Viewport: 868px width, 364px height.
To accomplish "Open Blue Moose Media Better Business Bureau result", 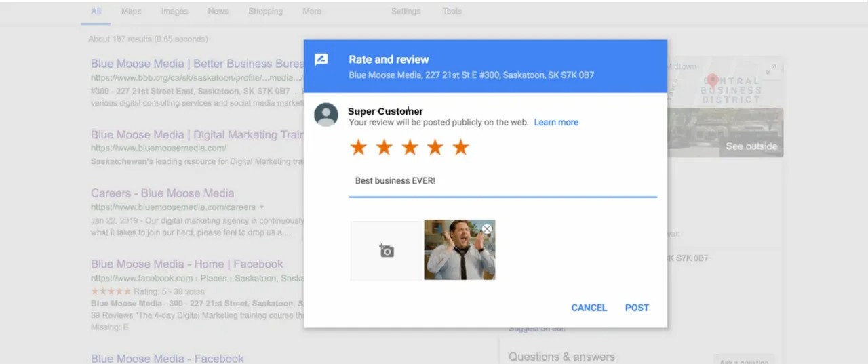I will (x=197, y=64).
